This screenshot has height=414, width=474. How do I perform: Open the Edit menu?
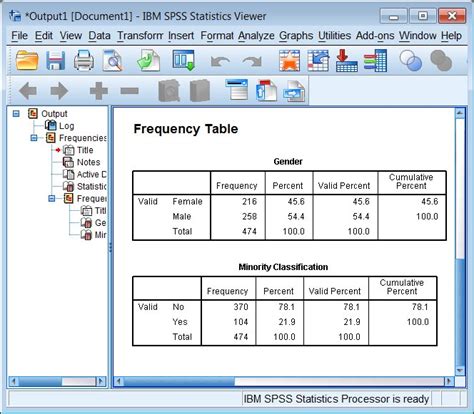click(x=44, y=35)
